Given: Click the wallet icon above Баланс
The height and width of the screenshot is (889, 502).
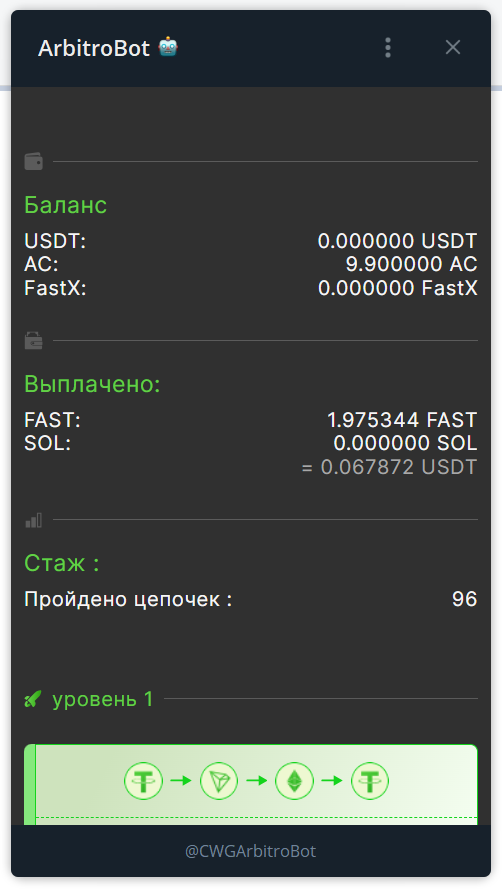Looking at the screenshot, I should tap(33, 162).
